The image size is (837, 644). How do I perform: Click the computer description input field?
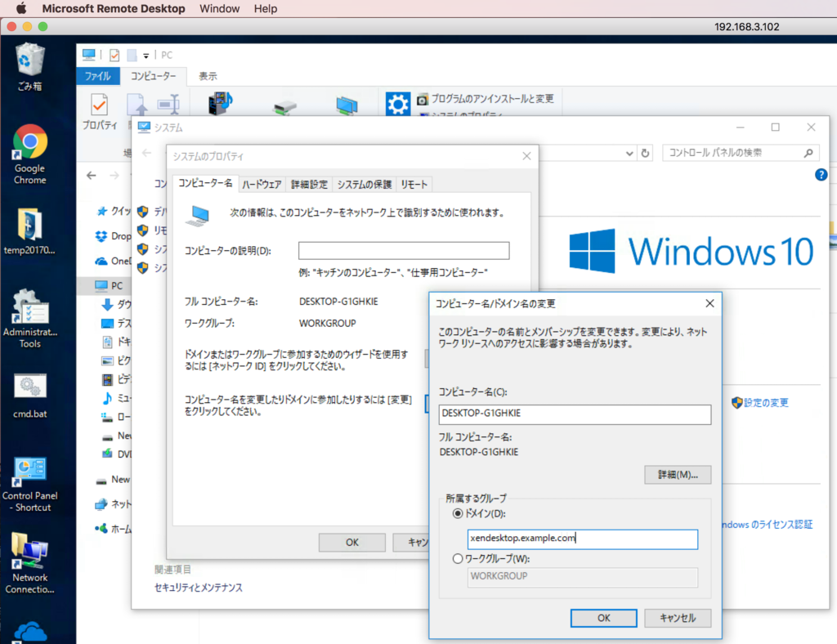(x=404, y=251)
